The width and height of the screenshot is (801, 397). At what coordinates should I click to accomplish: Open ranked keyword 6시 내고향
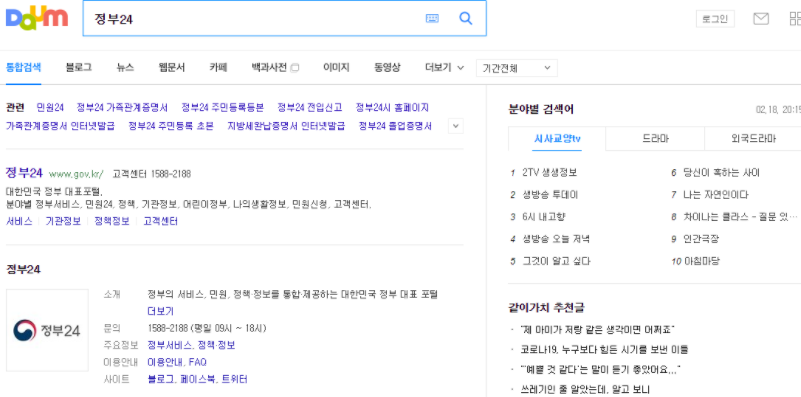point(545,217)
